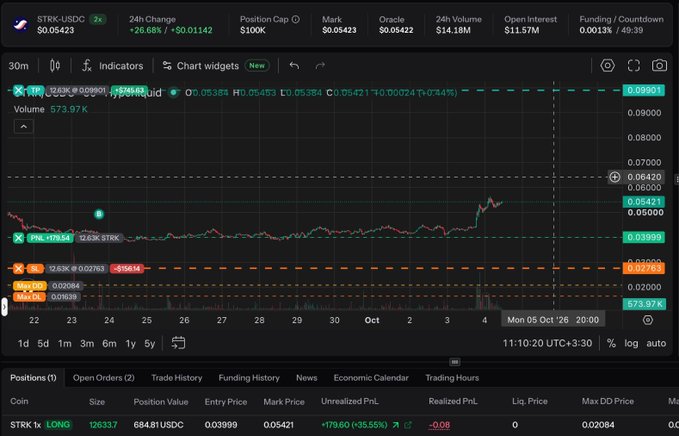Click the arrow icon beside unrealized PnL

395,425
